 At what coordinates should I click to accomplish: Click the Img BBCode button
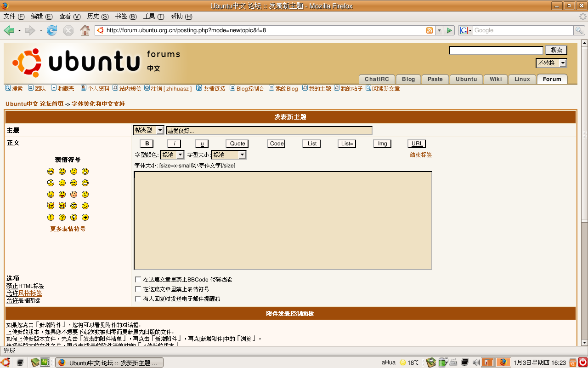382,144
